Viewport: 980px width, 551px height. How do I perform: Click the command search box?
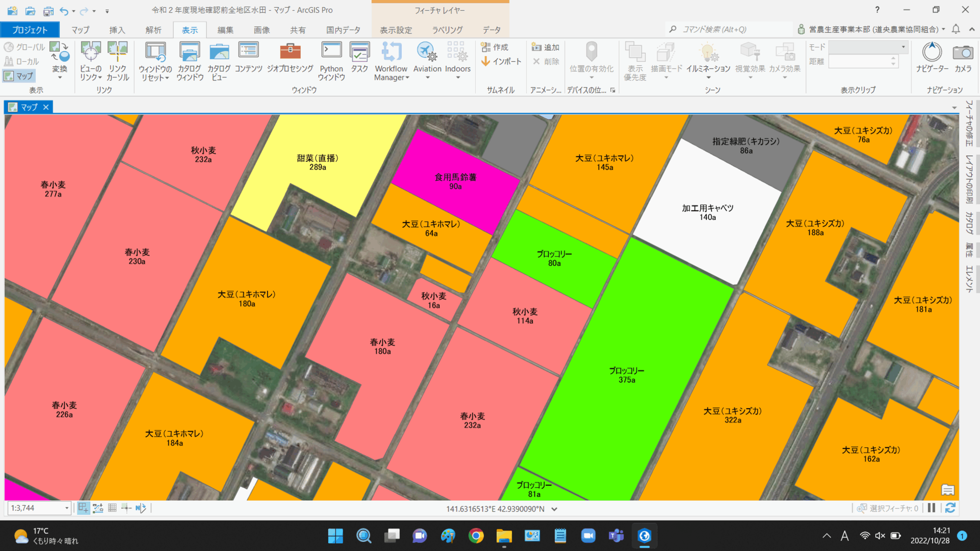coord(727,29)
